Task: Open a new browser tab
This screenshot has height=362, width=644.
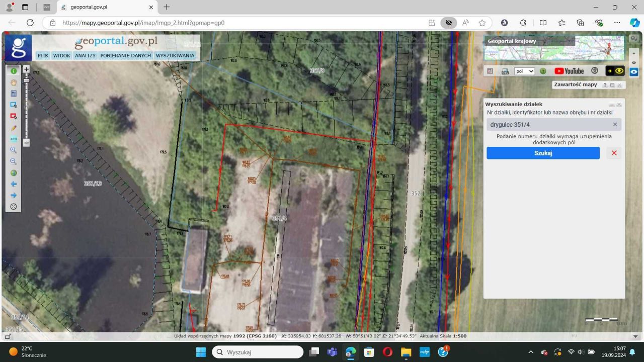Action: coord(167,7)
